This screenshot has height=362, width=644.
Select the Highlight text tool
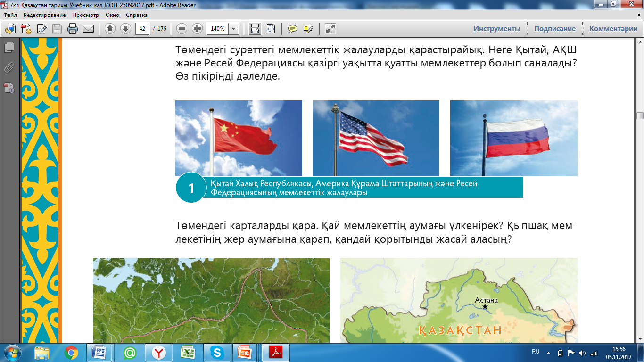click(308, 29)
